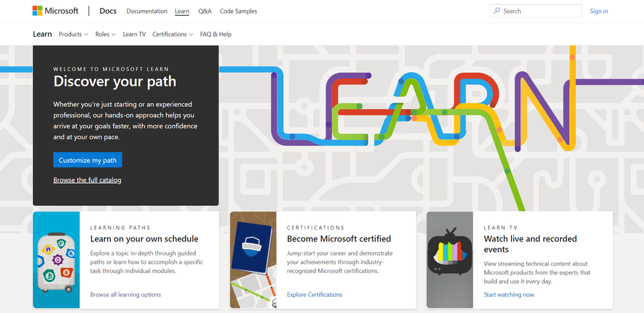This screenshot has width=644, height=313.
Task: Expand the Roles dropdown
Action: [x=105, y=34]
